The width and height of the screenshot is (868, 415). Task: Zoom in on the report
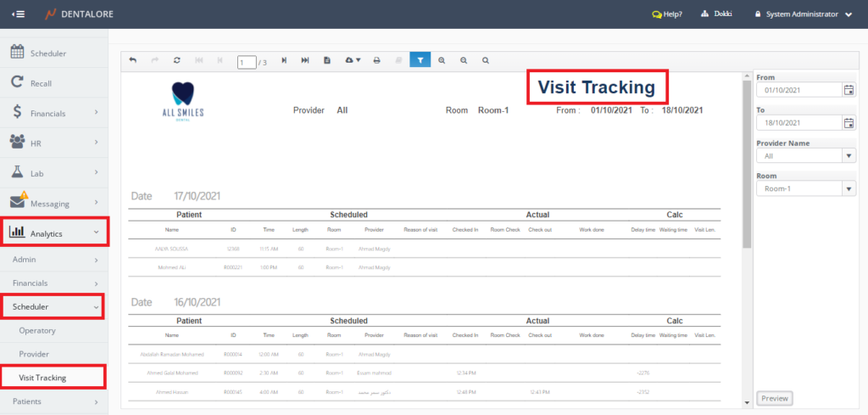click(x=442, y=60)
